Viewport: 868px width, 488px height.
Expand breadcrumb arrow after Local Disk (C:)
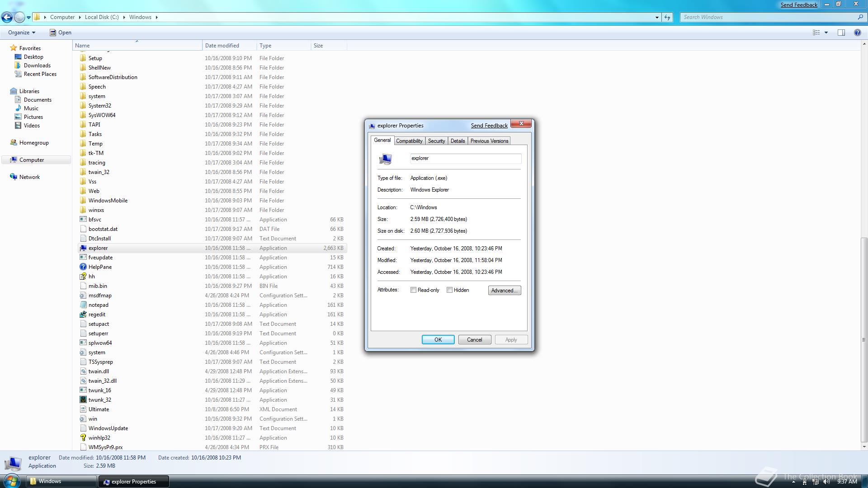point(124,17)
